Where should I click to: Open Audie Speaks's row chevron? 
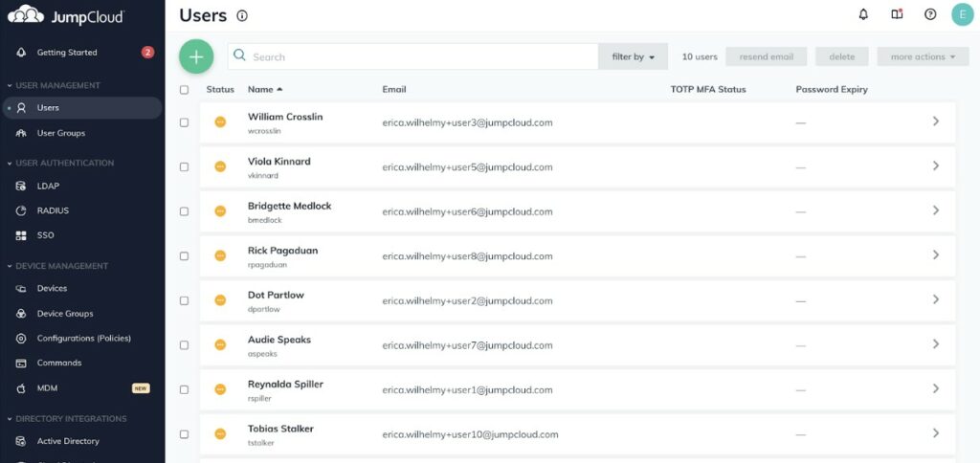pyautogui.click(x=936, y=344)
